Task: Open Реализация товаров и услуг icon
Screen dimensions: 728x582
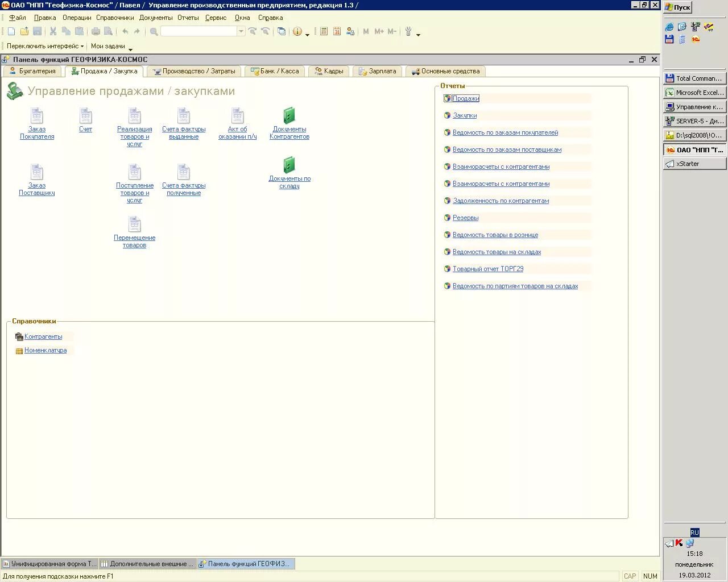Action: click(134, 116)
